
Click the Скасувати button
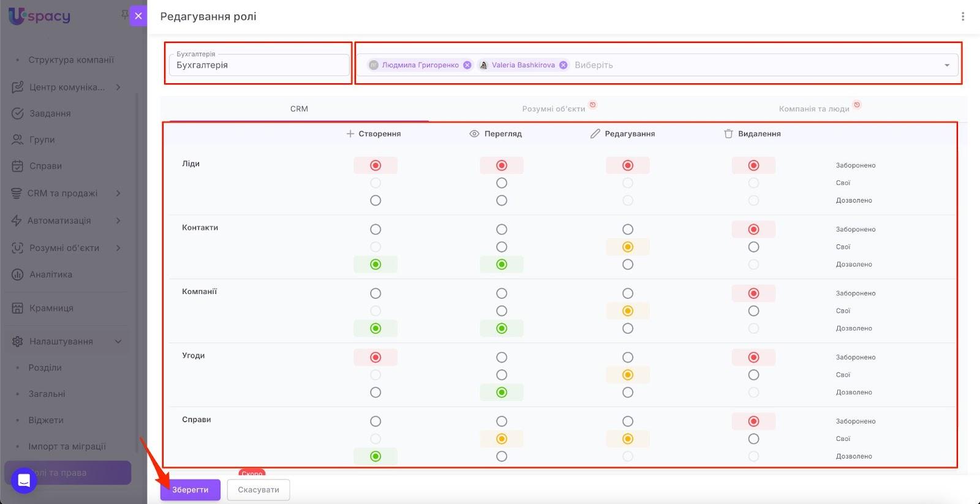point(258,490)
